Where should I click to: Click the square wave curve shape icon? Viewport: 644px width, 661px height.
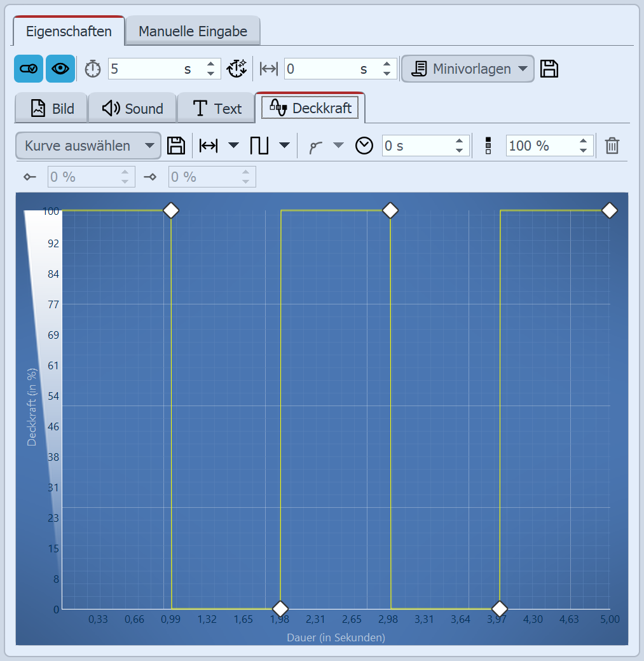(x=259, y=146)
